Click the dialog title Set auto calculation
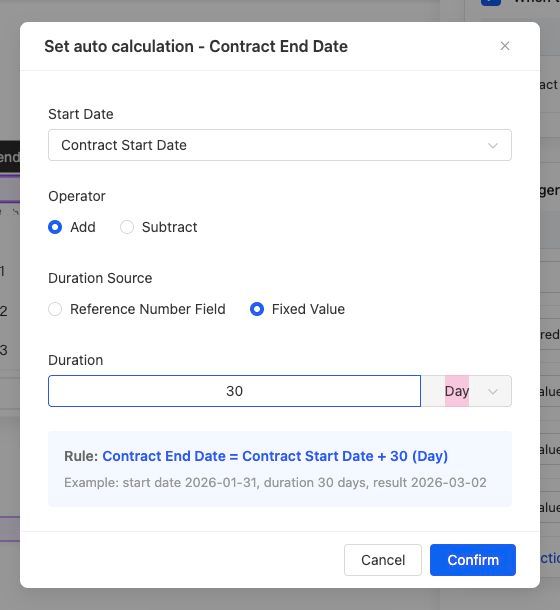 point(196,46)
